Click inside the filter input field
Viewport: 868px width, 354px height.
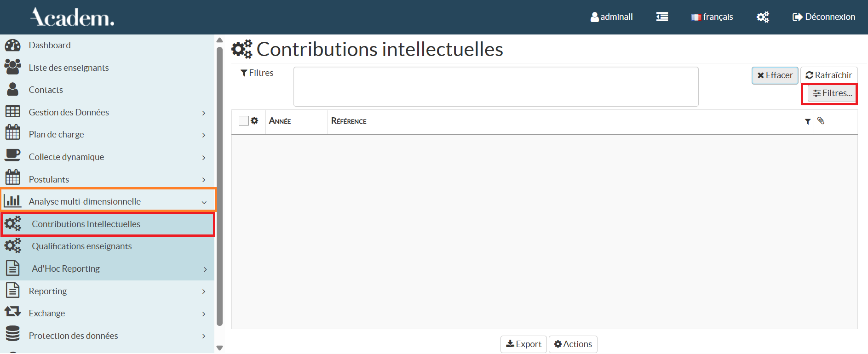495,86
